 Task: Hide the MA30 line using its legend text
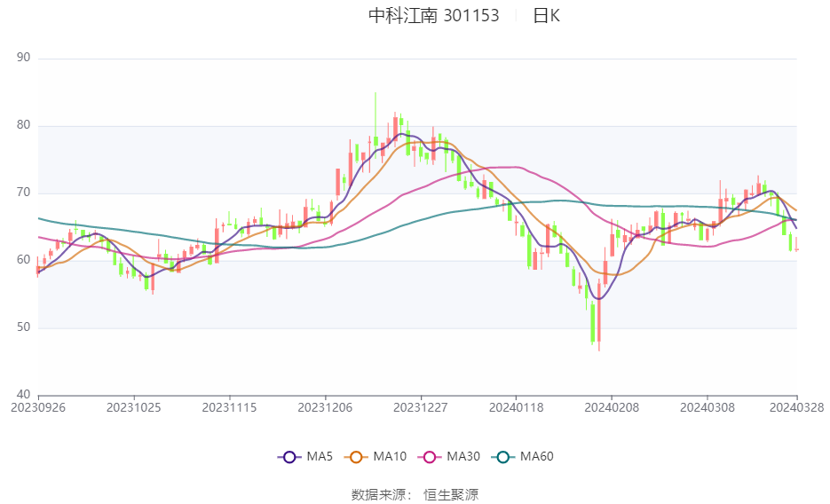point(462,457)
